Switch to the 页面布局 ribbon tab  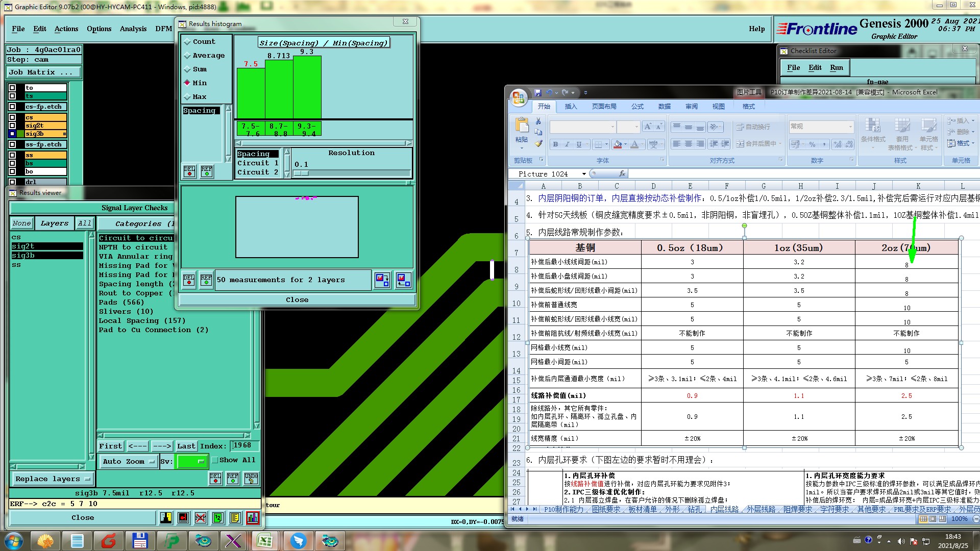(x=604, y=107)
